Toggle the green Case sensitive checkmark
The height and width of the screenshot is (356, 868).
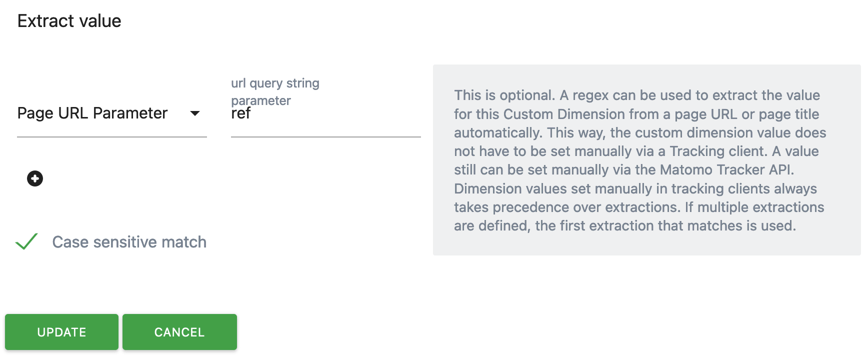pyautogui.click(x=26, y=241)
